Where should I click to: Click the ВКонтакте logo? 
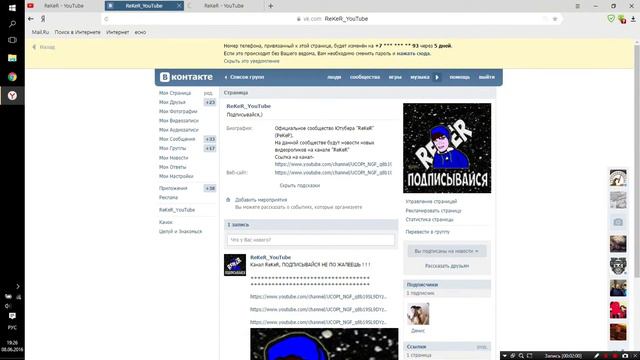coord(186,77)
